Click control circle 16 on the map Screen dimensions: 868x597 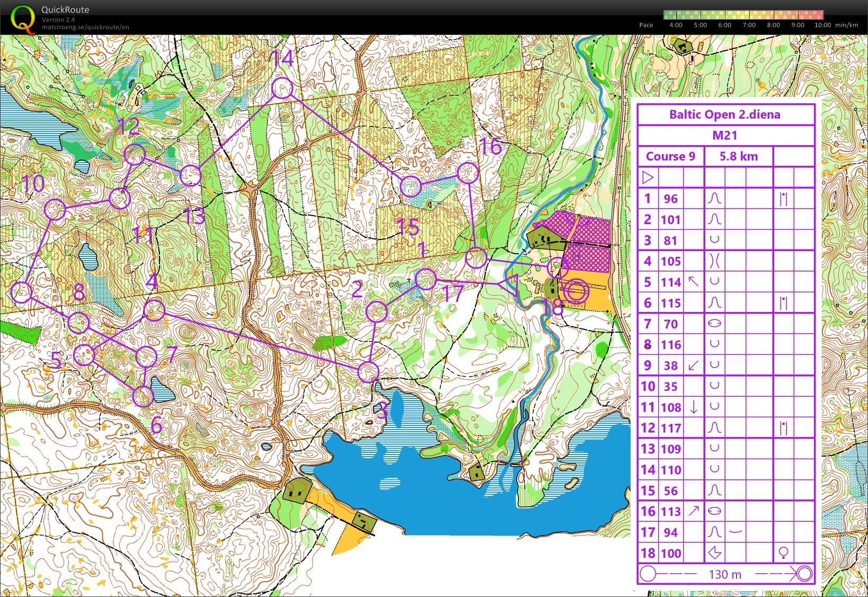(468, 173)
